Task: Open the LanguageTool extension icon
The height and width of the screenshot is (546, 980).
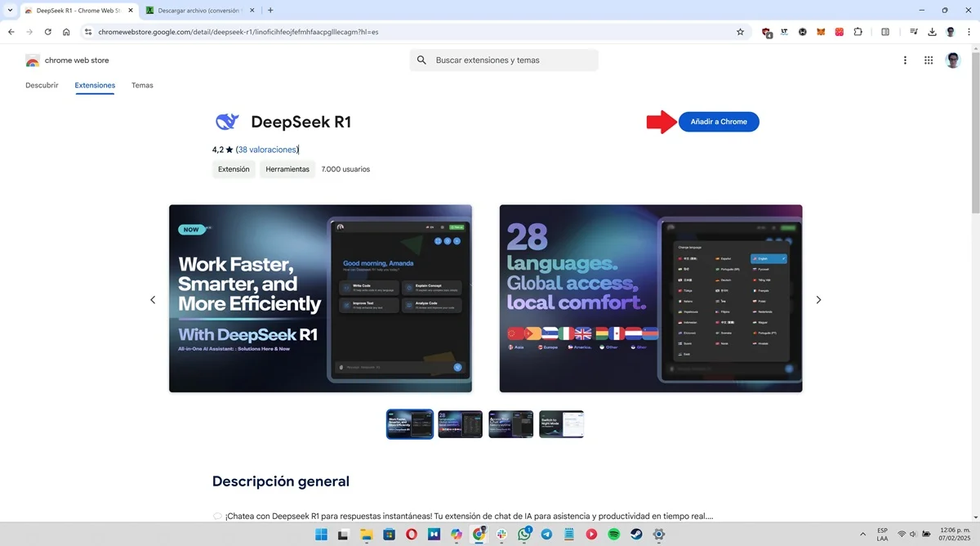Action: 784,31
